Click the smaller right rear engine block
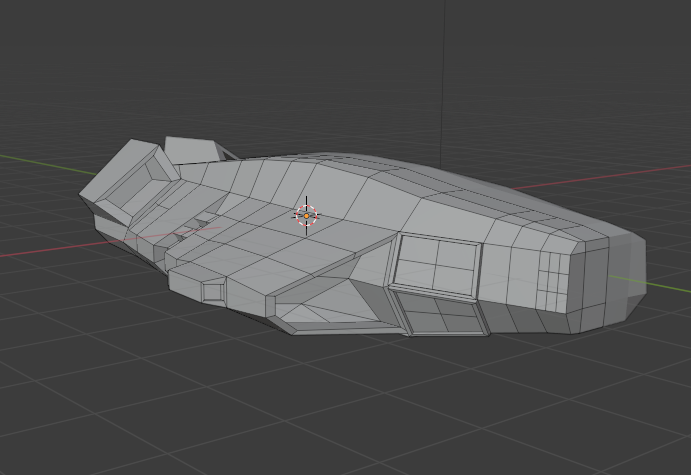 (x=192, y=149)
